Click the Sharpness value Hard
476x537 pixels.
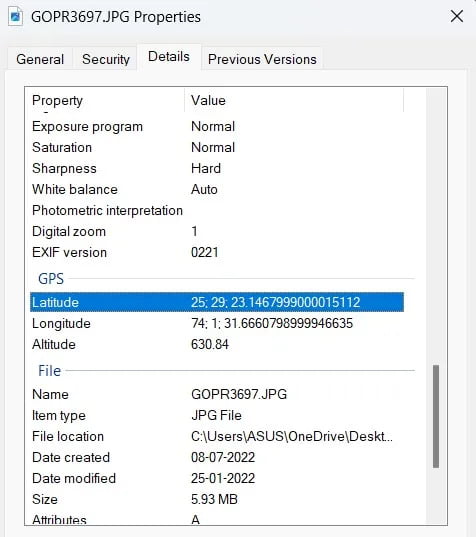point(206,168)
